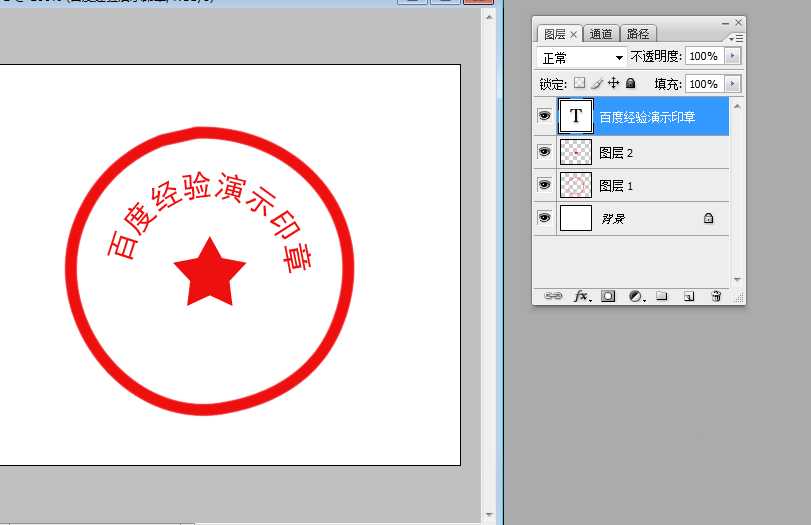This screenshot has width=811, height=525.
Task: Toggle lock position for layer
Action: [x=614, y=84]
